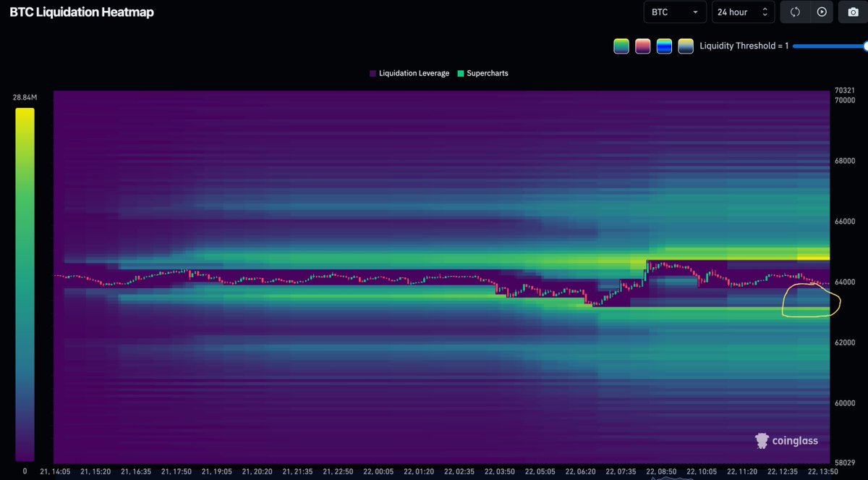Screen dimensions: 868x480
Task: Click the play animation button
Action: (821, 12)
